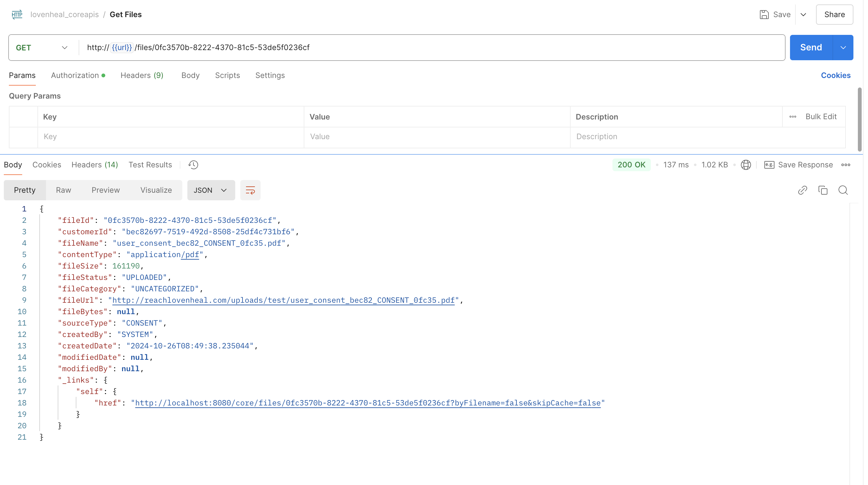Click the request pane vertical scrollbar
Viewport: 868px width, 485px height.
(x=859, y=120)
